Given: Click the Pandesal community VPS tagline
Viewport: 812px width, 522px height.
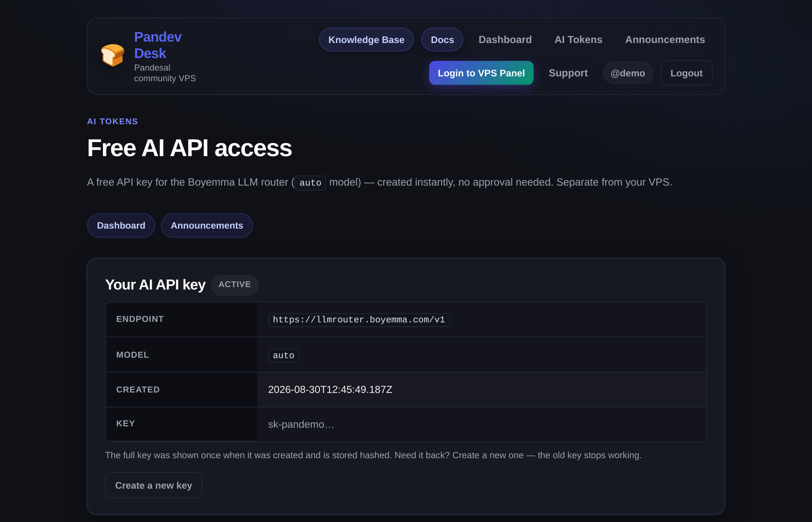Looking at the screenshot, I should [x=165, y=73].
